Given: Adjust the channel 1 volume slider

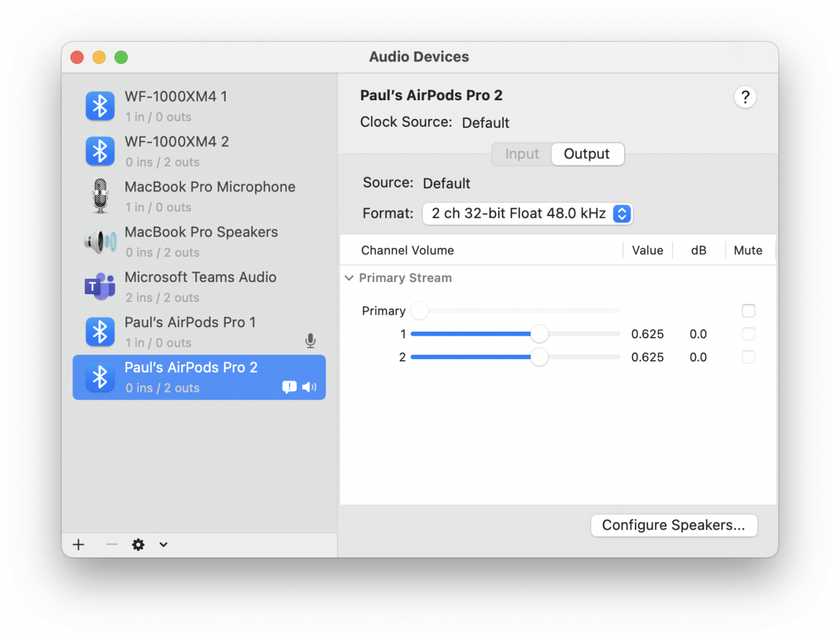Looking at the screenshot, I should 515,334.
